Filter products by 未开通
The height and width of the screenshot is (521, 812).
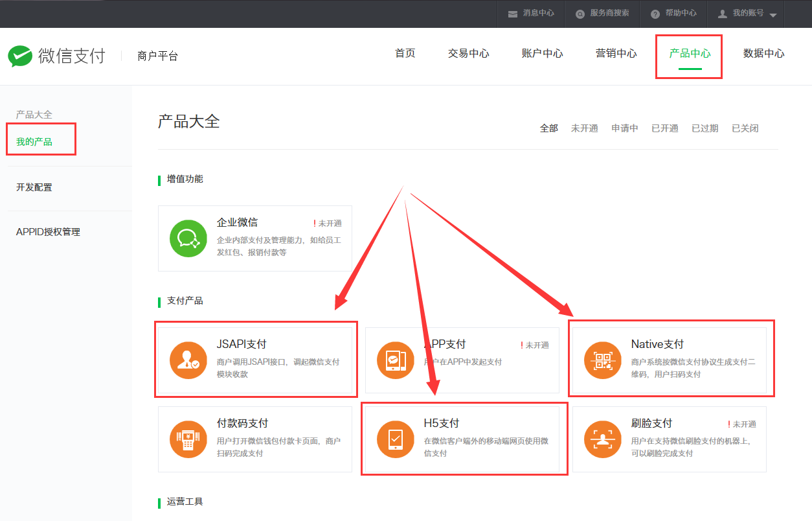585,128
